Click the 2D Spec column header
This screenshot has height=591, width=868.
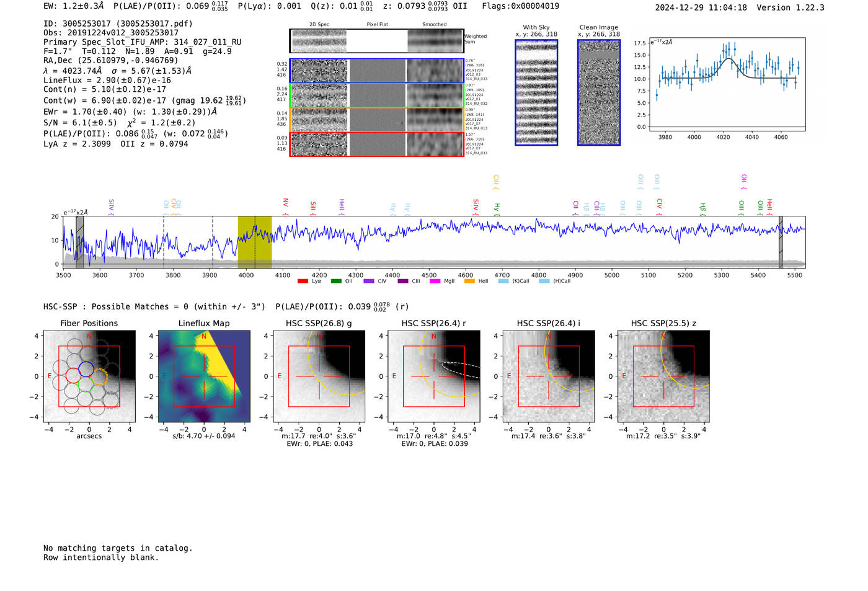tap(319, 25)
